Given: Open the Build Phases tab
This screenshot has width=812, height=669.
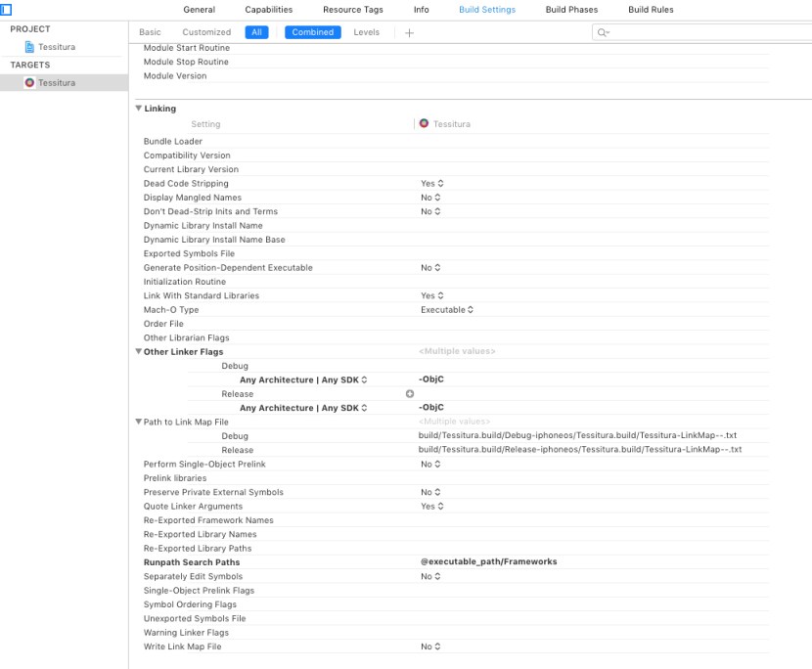Looking at the screenshot, I should tap(571, 10).
